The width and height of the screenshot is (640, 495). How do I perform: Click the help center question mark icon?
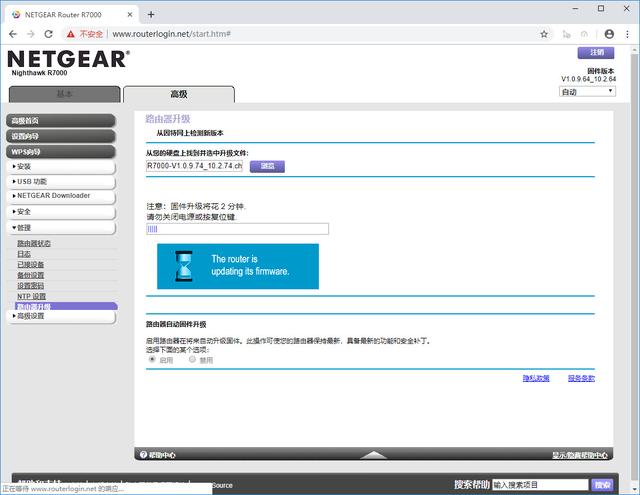click(x=143, y=455)
